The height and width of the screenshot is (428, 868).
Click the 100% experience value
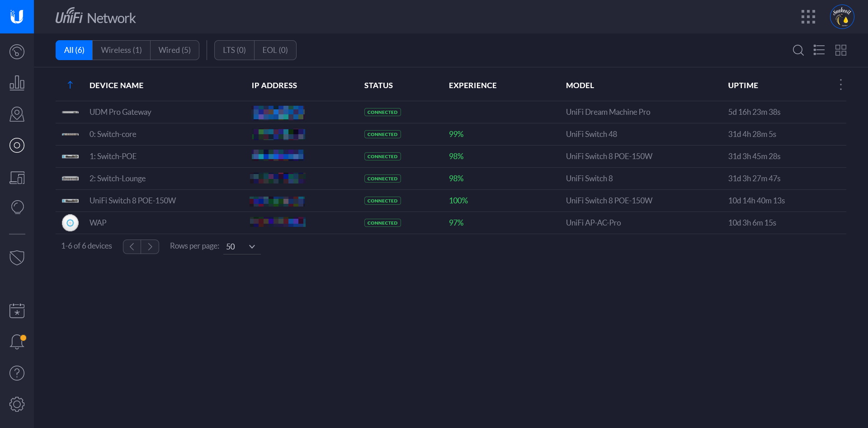pos(458,201)
